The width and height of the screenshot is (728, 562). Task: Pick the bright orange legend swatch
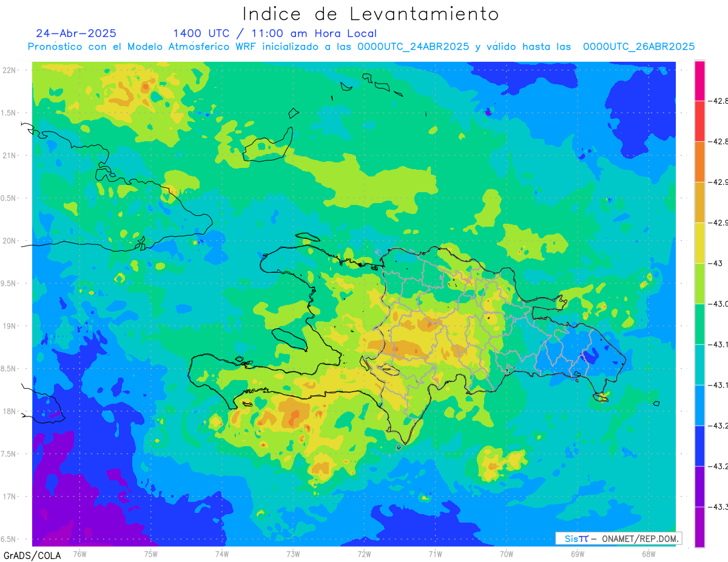tap(699, 162)
